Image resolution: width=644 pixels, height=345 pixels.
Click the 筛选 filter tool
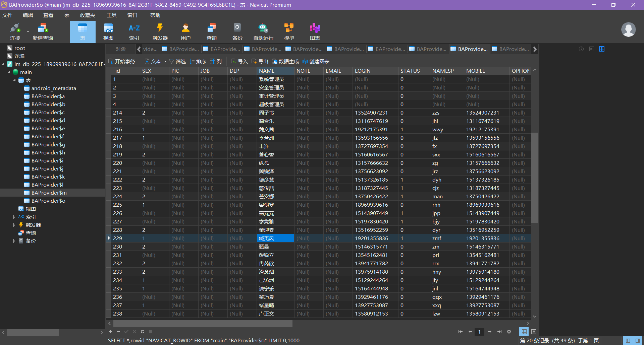[177, 61]
